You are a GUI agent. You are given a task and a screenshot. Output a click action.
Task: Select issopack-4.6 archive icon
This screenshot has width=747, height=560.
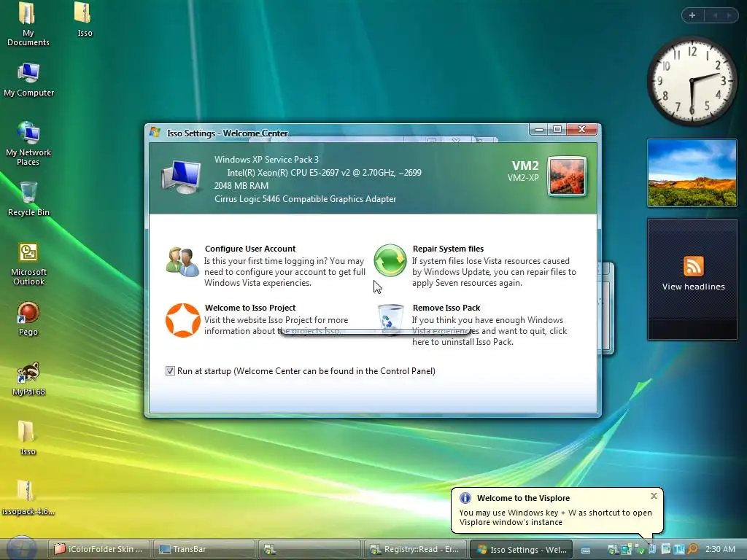point(28,498)
